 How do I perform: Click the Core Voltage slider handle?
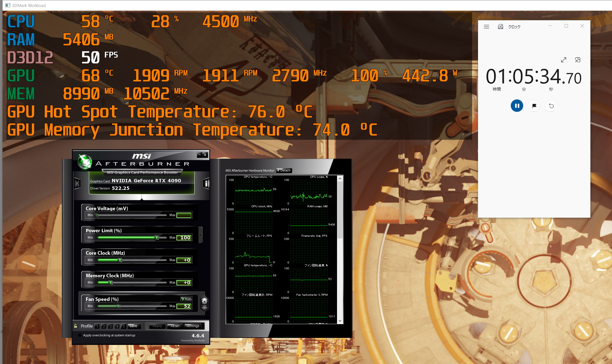click(x=97, y=215)
